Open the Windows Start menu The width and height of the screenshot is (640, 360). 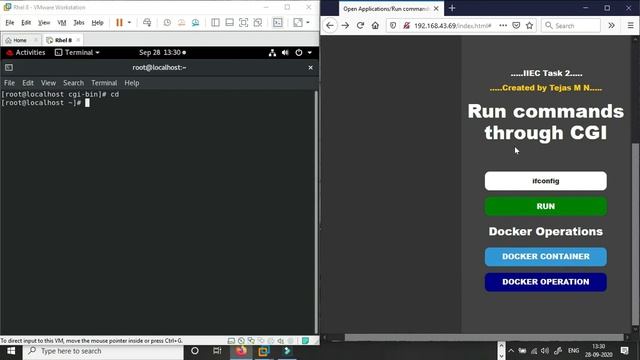pos(11,351)
